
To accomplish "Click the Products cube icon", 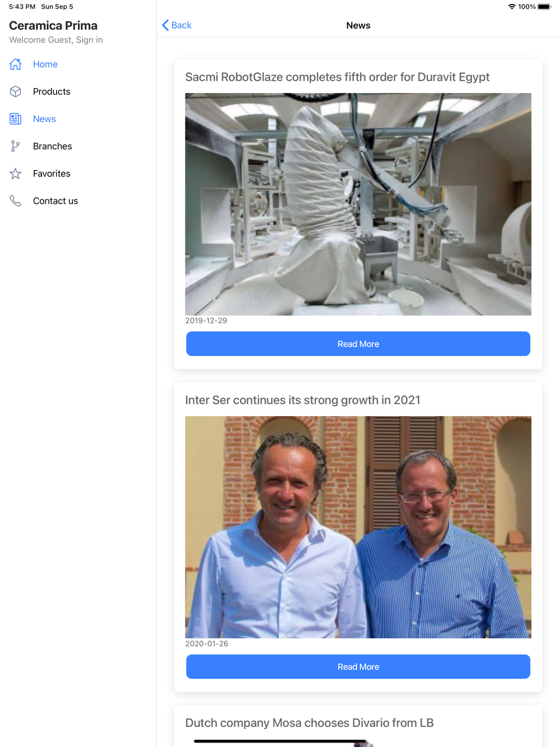I will click(16, 91).
